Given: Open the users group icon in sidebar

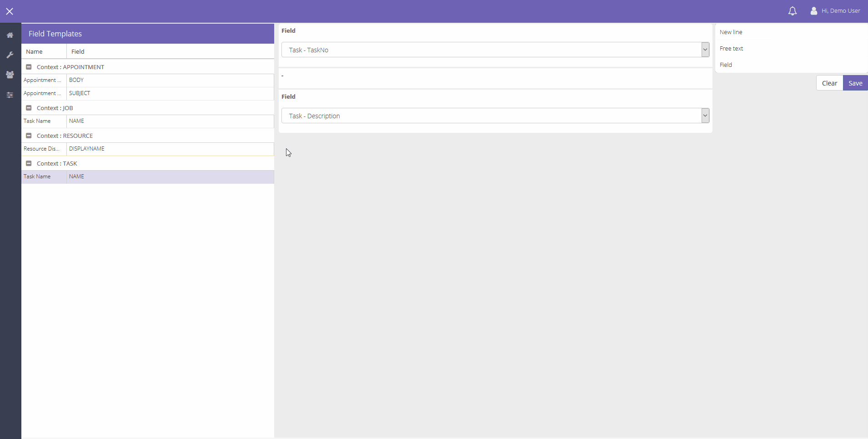Looking at the screenshot, I should click(x=10, y=75).
